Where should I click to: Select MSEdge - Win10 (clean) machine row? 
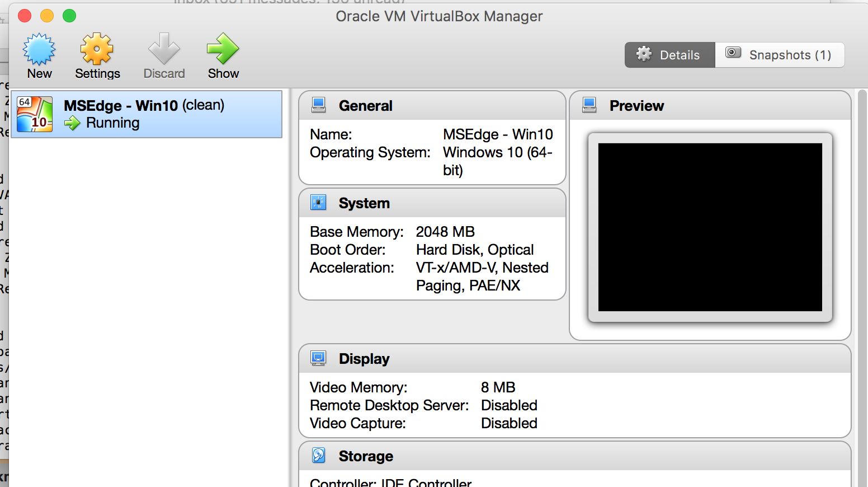(x=147, y=114)
